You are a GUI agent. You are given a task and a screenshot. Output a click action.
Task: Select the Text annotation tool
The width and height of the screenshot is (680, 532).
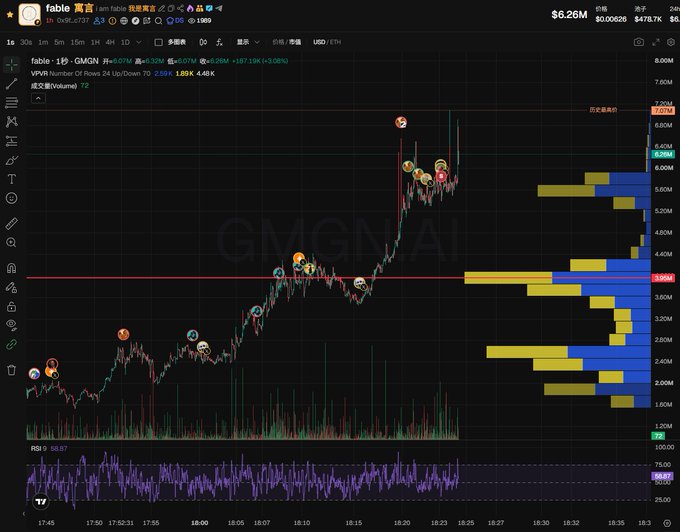[x=12, y=179]
